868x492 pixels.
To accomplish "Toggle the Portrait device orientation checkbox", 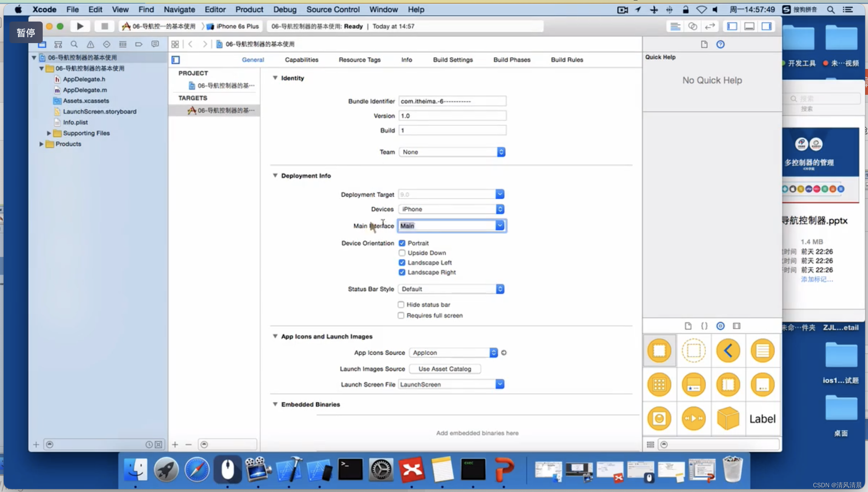I will (402, 243).
